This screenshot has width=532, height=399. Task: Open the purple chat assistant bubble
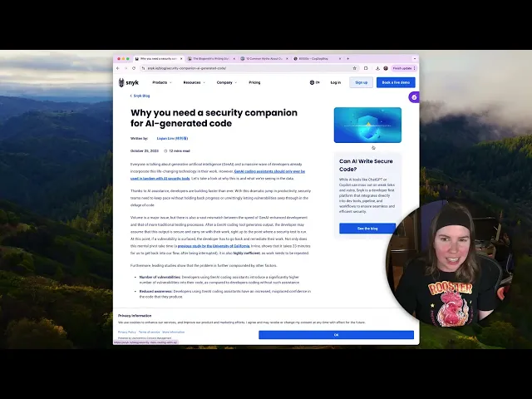pos(414,97)
